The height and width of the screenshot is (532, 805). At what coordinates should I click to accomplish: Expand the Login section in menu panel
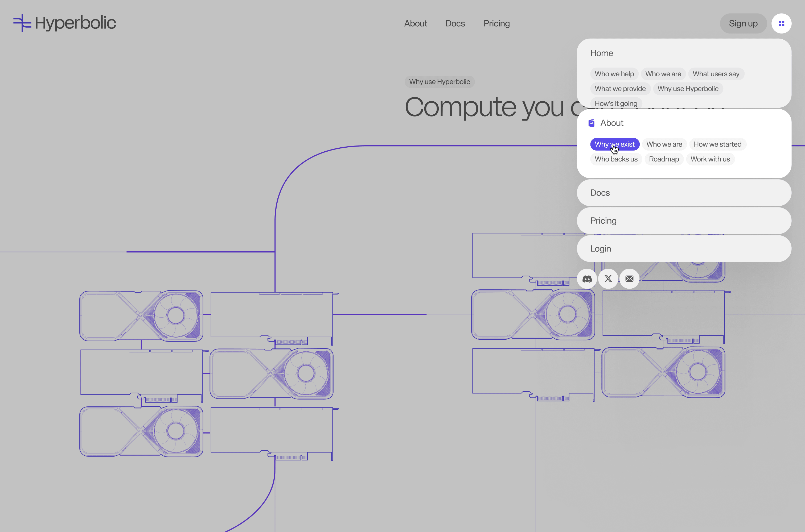[x=601, y=249]
